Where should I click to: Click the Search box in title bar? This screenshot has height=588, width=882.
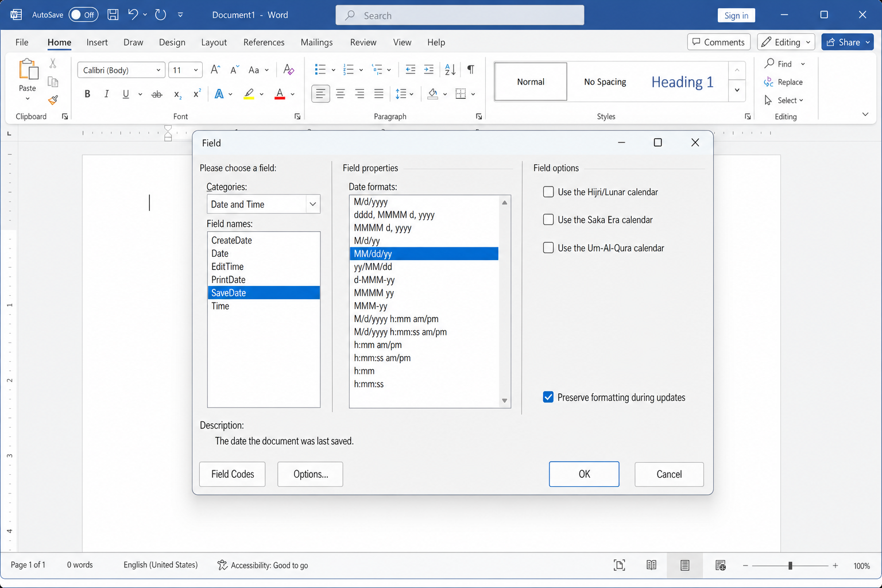459,16
